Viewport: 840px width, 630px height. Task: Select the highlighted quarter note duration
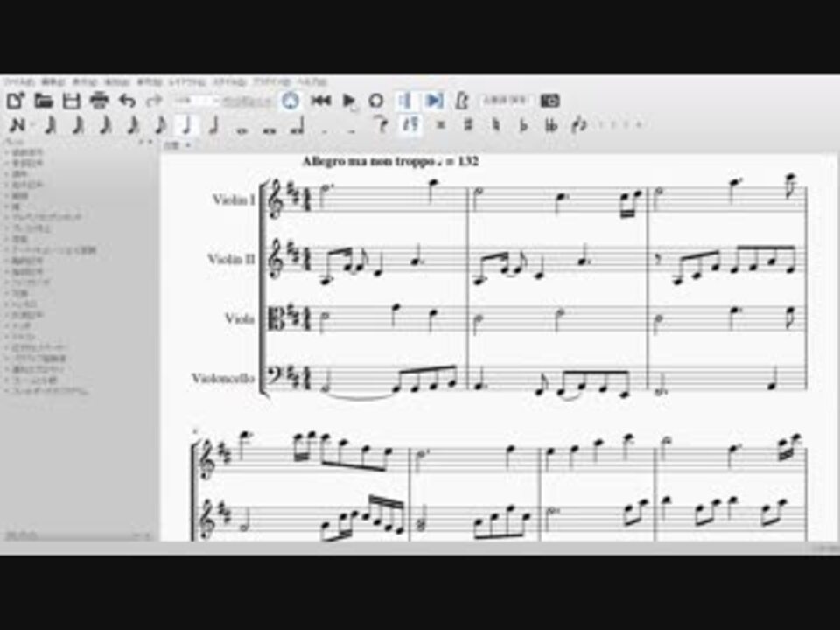[x=187, y=126]
